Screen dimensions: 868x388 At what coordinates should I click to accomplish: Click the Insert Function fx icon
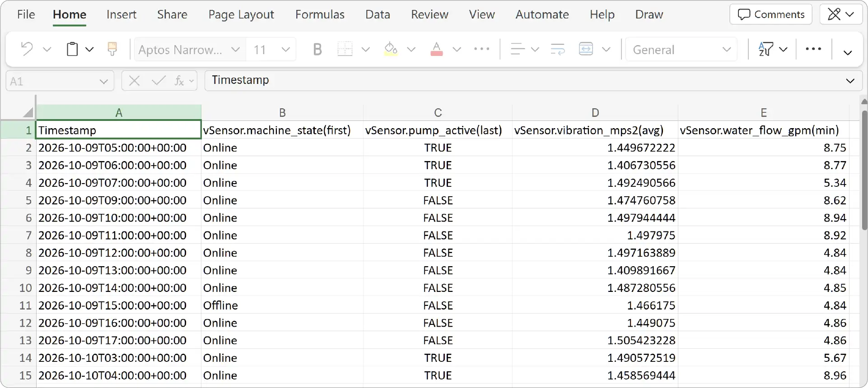pyautogui.click(x=179, y=81)
